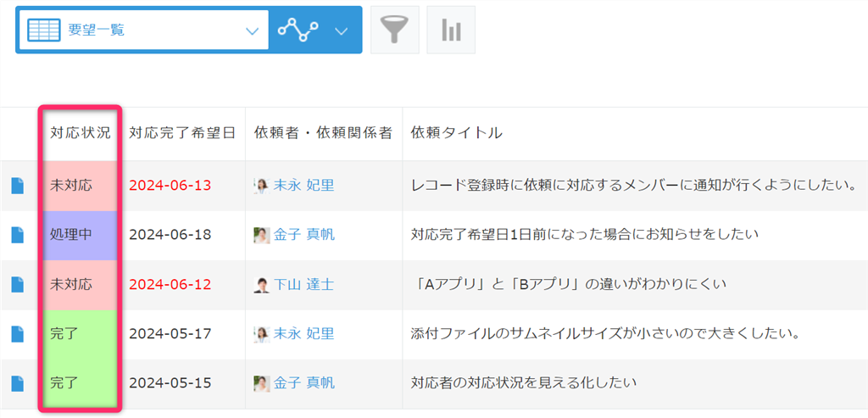
Task: Open record details for 2024-05-17 row
Action: 18,334
